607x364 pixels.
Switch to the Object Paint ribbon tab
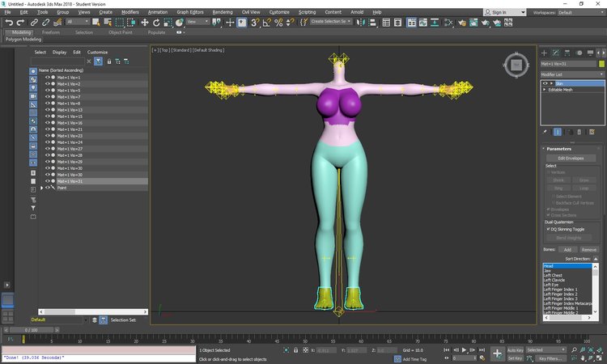[121, 32]
